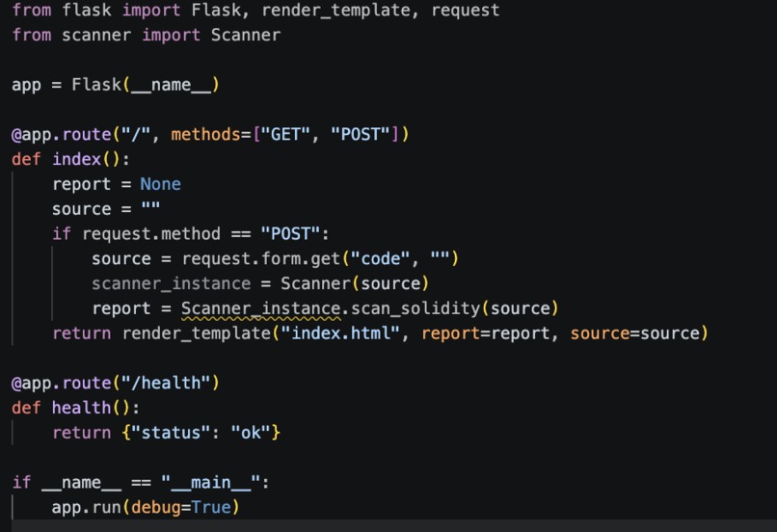Click the word 'render_template' in the first import line

click(336, 11)
